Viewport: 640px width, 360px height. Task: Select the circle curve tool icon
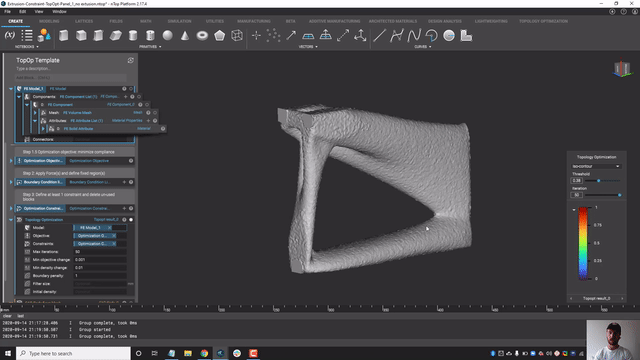click(x=449, y=36)
